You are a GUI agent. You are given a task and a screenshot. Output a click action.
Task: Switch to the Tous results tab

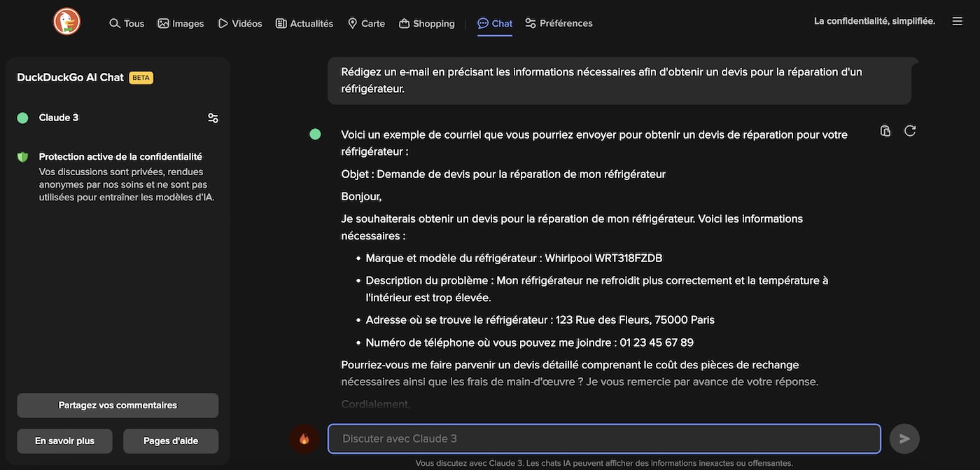pos(126,22)
